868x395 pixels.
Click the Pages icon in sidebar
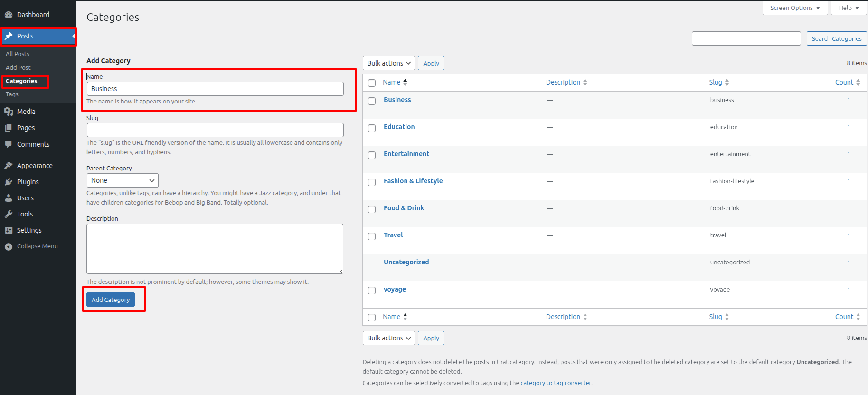point(9,128)
